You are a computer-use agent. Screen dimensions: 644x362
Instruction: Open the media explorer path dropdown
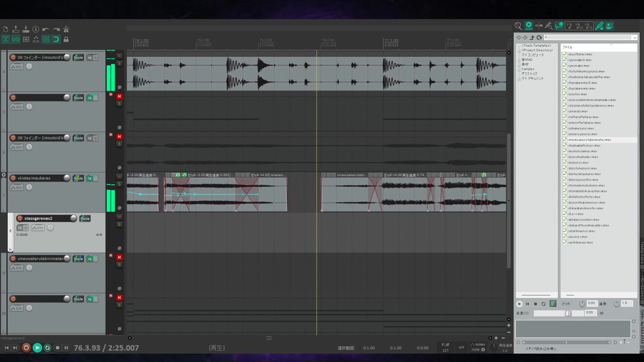[x=633, y=38]
